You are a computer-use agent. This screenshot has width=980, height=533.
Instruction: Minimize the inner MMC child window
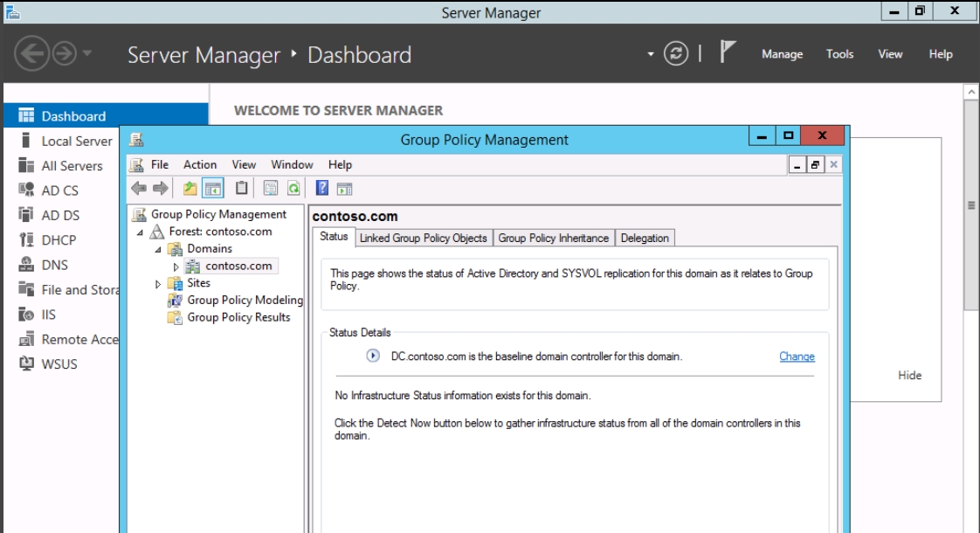coord(797,164)
